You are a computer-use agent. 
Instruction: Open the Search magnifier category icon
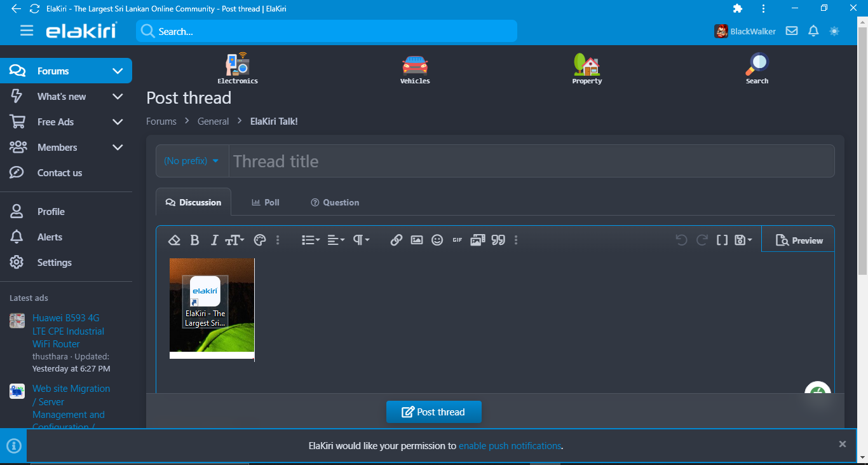757,69
